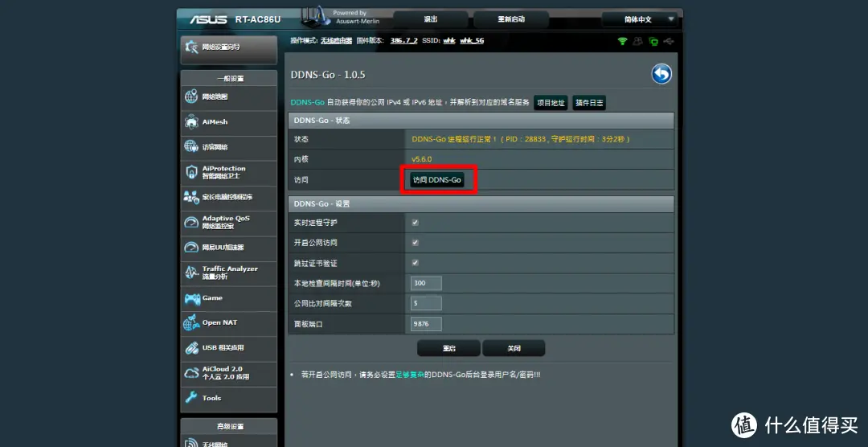The image size is (868, 447).
Task: Click the '足够复杂' highlighted warning text
Action: coord(410,375)
